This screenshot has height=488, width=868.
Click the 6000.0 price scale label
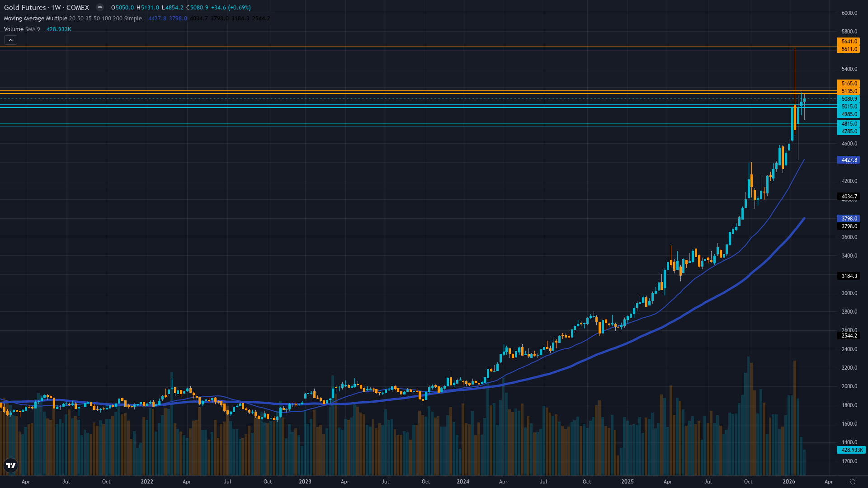click(849, 13)
